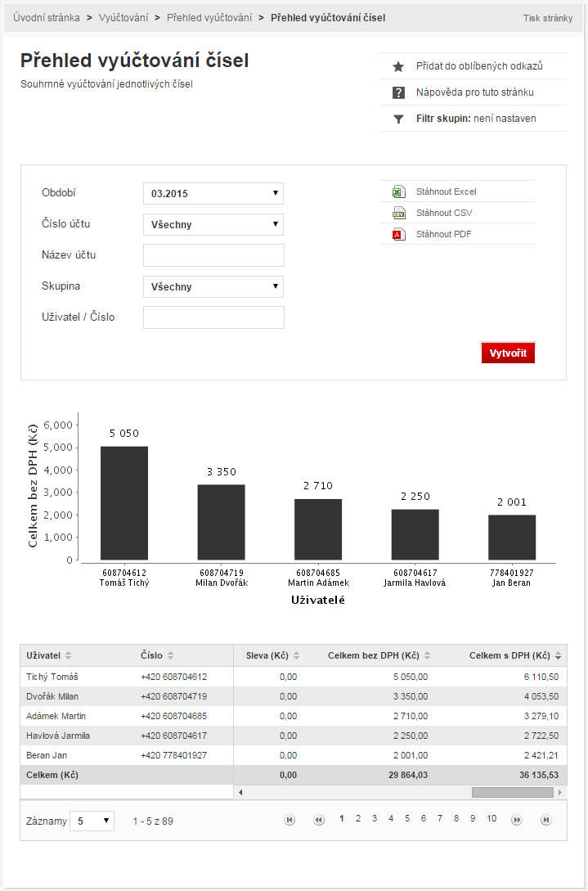
Task: Open the Záznamy per-page dropdown
Action: coord(92,821)
